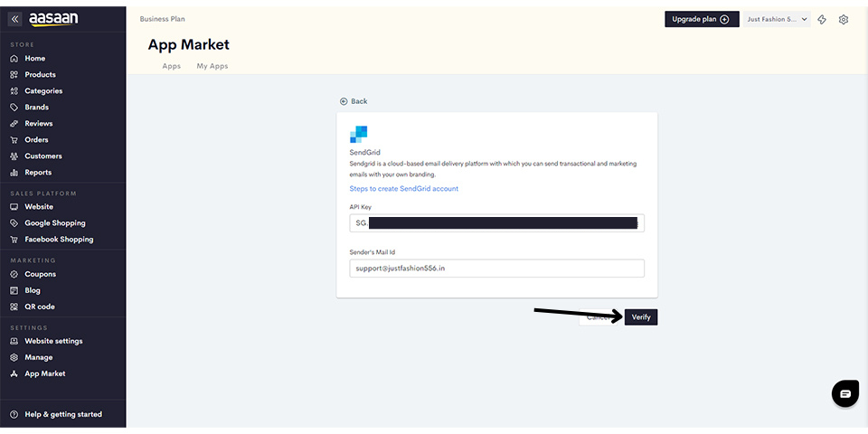Click the Reports bar chart icon

pos(14,173)
